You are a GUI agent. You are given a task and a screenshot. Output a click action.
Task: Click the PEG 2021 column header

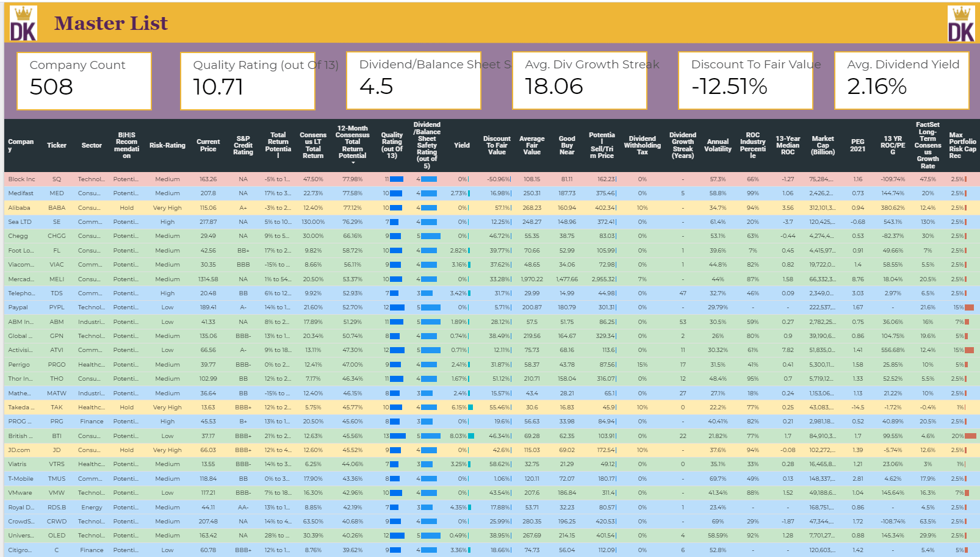(858, 145)
